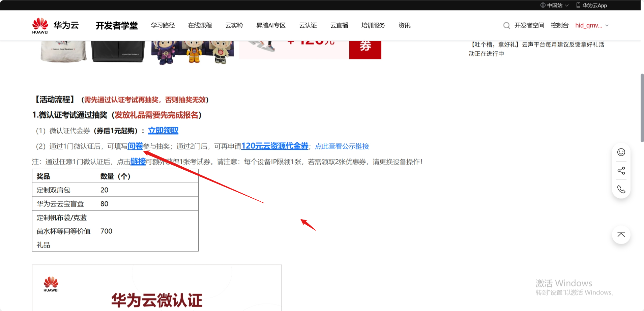Open the 学习路径 menu
Image resolution: width=644 pixels, height=311 pixels.
163,26
